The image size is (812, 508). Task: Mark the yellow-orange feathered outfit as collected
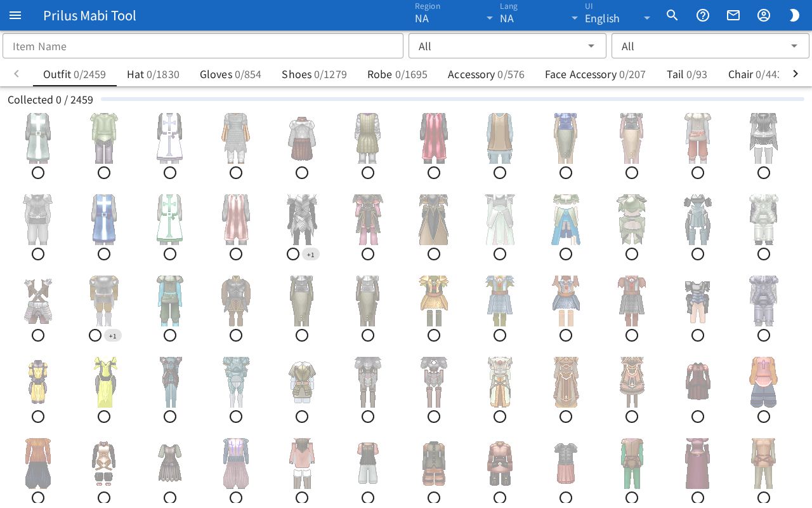pyautogui.click(x=434, y=335)
